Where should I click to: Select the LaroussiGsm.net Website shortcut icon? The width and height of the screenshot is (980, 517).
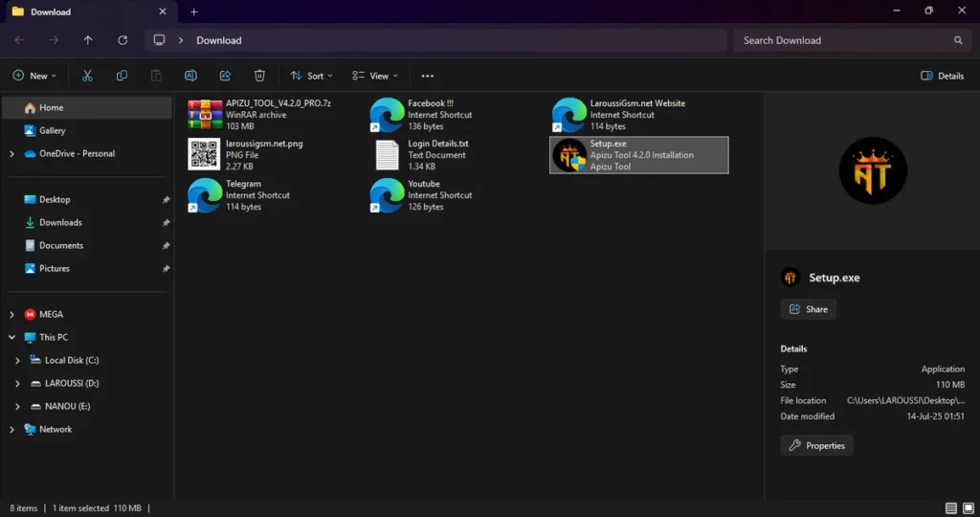[x=568, y=114]
